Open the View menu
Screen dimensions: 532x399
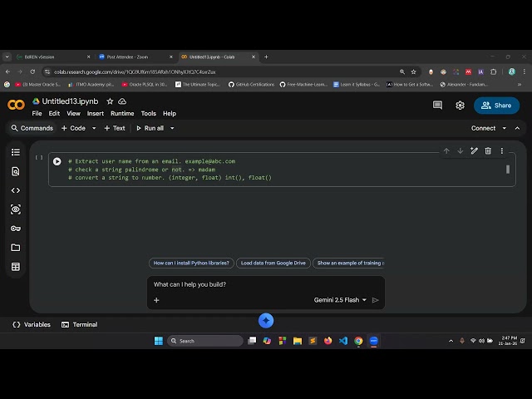pos(73,114)
